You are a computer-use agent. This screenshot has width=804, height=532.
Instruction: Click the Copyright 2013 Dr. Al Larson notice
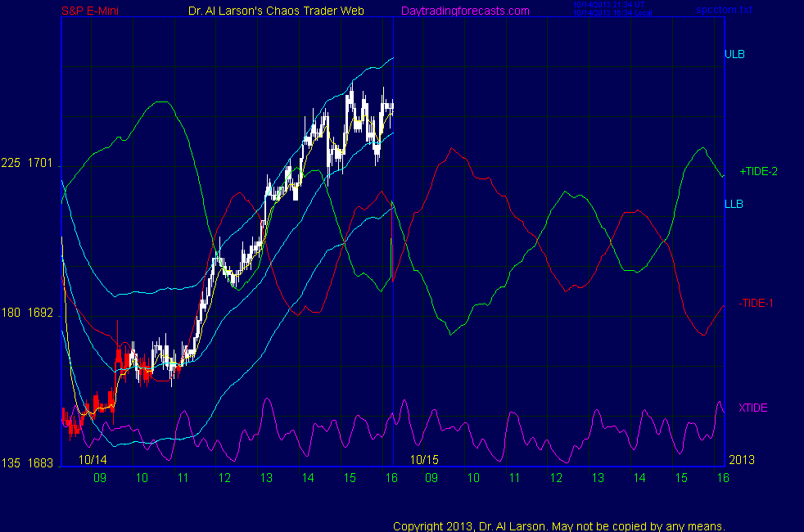(x=559, y=526)
